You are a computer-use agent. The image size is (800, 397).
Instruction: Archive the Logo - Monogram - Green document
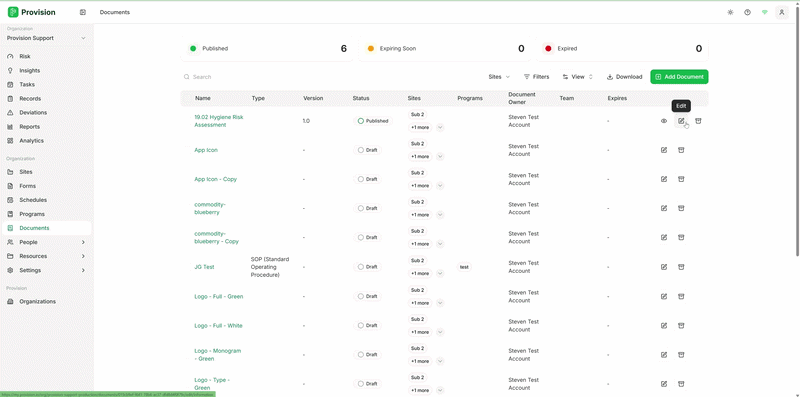click(x=681, y=355)
